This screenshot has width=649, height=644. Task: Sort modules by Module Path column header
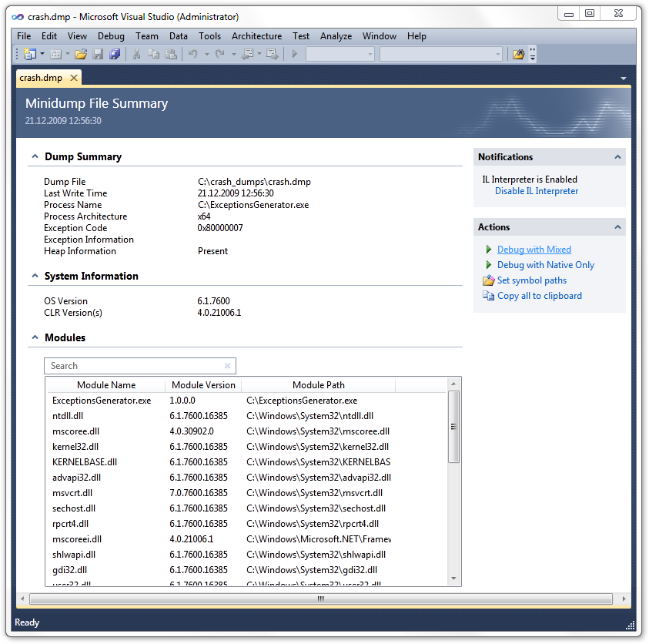point(318,384)
